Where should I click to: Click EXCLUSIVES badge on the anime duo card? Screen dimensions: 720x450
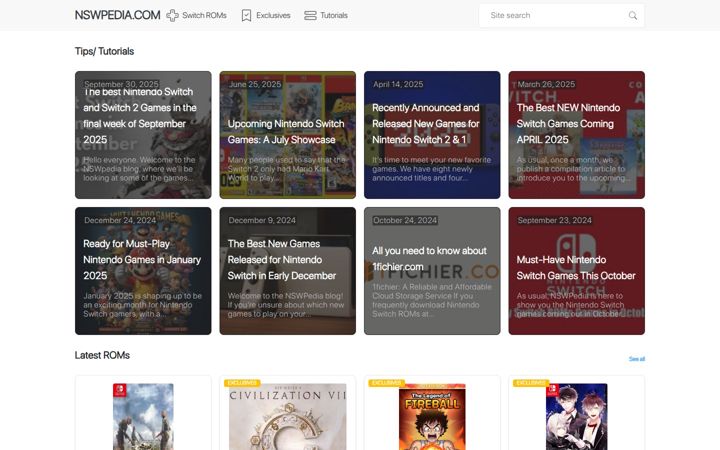tap(531, 382)
